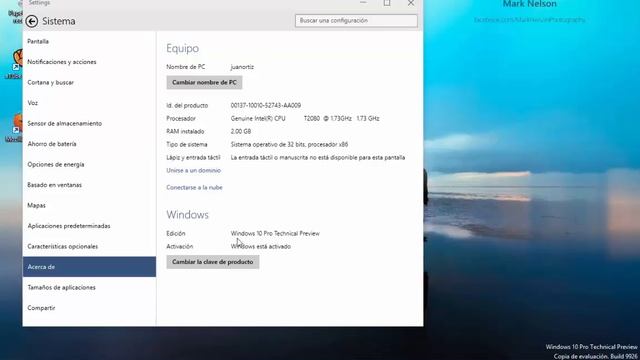Screen dimensions: 640x360
Task: Click the Buscar una configuración search field
Action: 356,20
